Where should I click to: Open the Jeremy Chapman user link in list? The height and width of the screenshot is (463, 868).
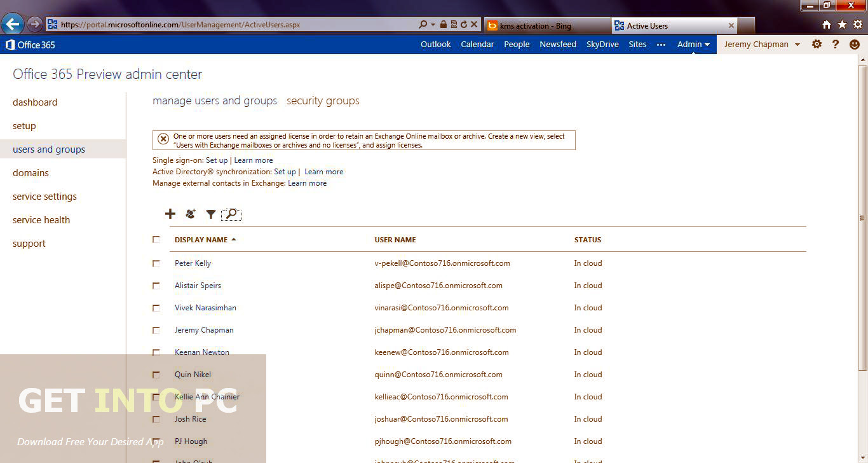[204, 330]
